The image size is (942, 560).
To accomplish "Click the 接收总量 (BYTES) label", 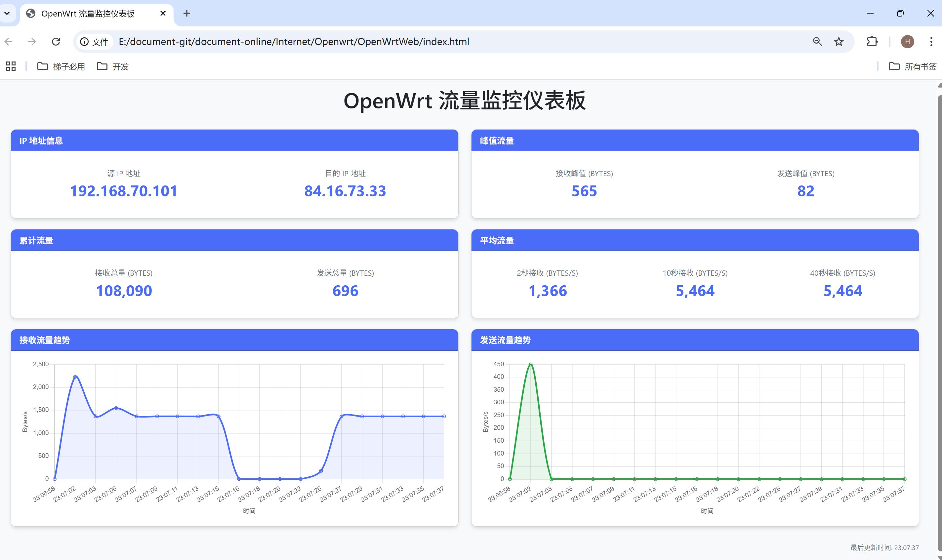I will (124, 273).
